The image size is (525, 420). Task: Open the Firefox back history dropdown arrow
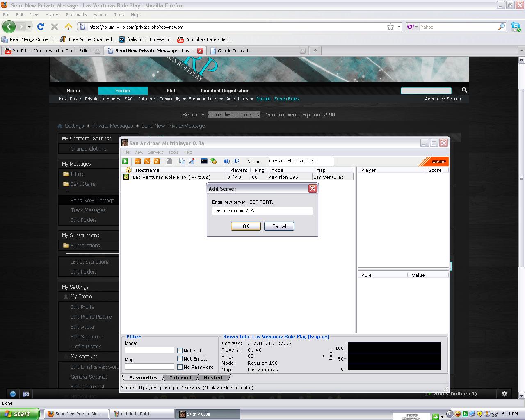point(29,27)
